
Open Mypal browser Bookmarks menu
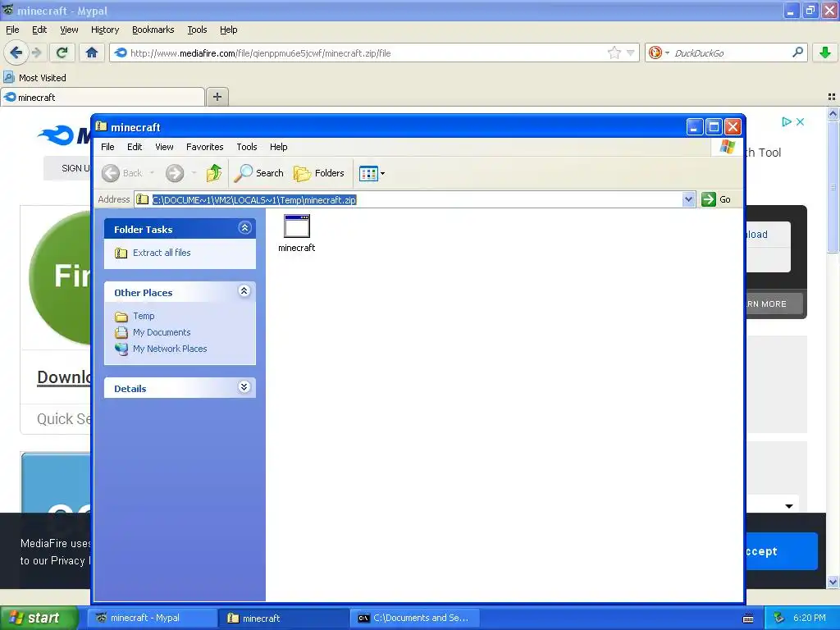153,30
